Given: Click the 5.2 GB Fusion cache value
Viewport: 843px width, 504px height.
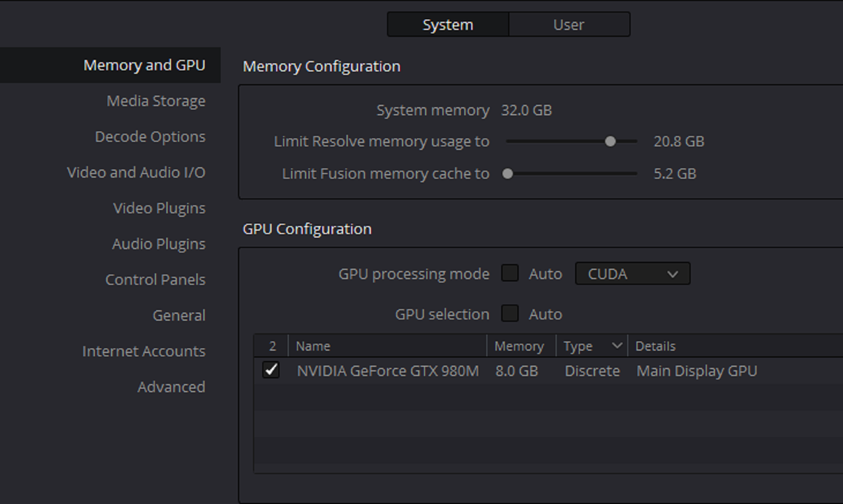Looking at the screenshot, I should [675, 174].
